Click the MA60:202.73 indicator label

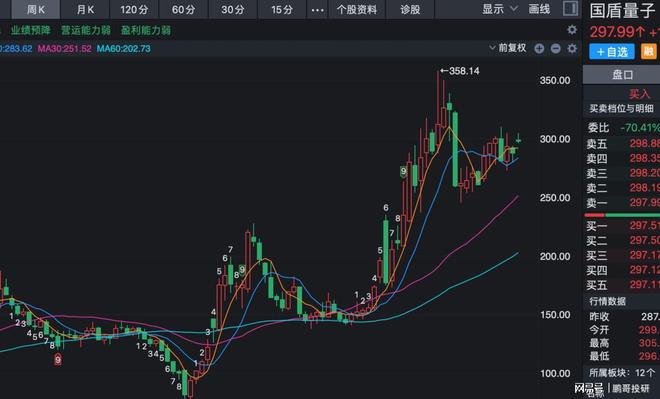(123, 48)
